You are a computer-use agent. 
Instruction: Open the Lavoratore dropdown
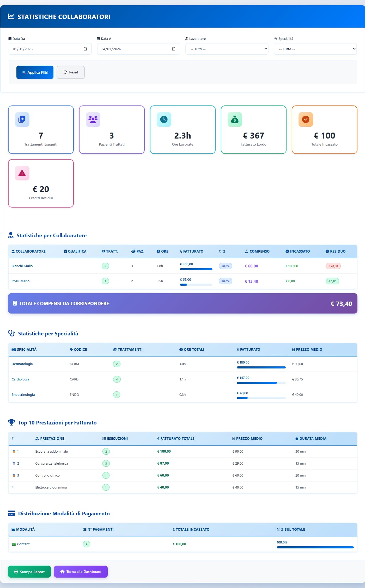tap(227, 49)
